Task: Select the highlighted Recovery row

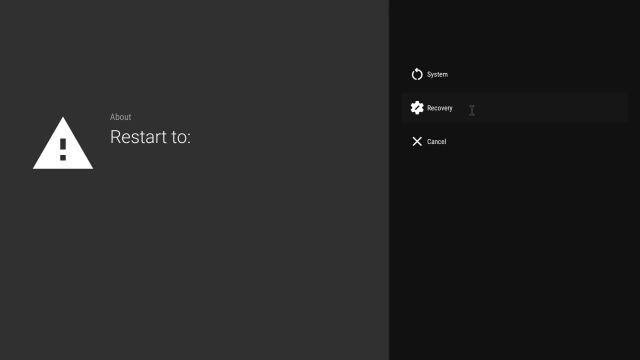Action: pyautogui.click(x=514, y=108)
